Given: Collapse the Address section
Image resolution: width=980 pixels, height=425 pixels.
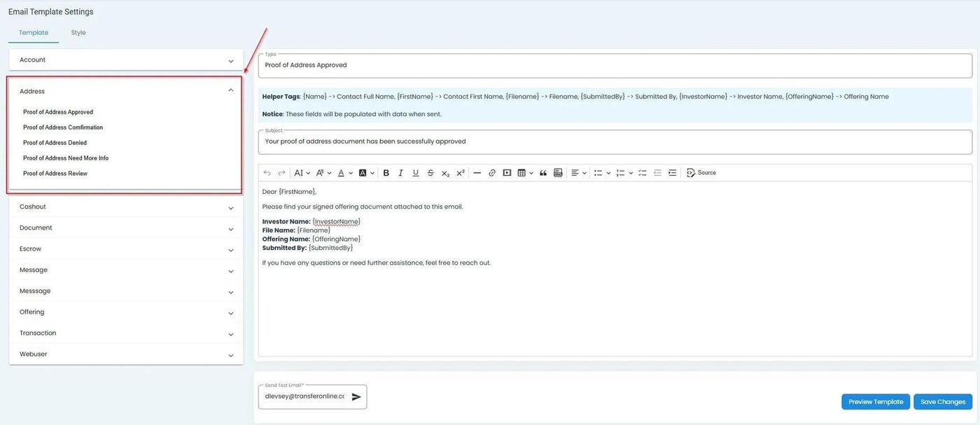Looking at the screenshot, I should (230, 90).
